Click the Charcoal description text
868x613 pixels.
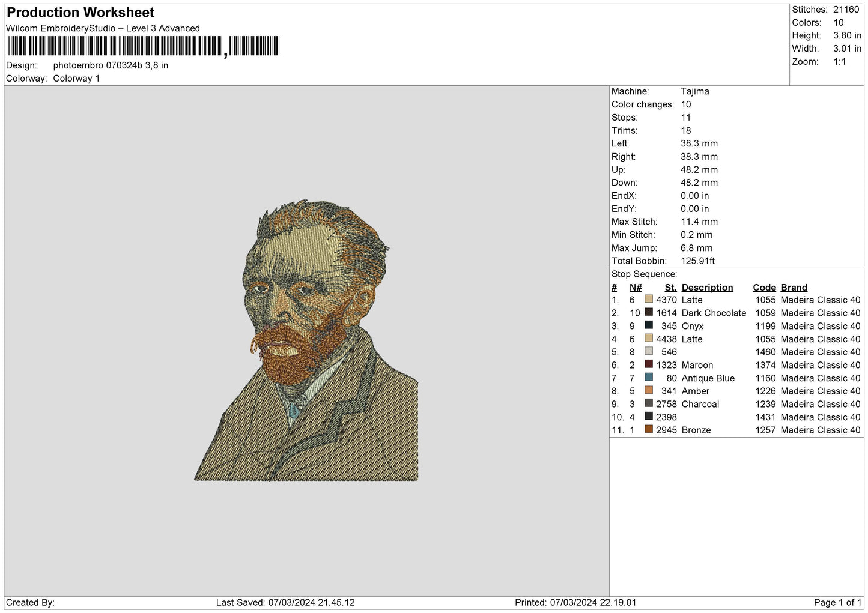(x=700, y=404)
